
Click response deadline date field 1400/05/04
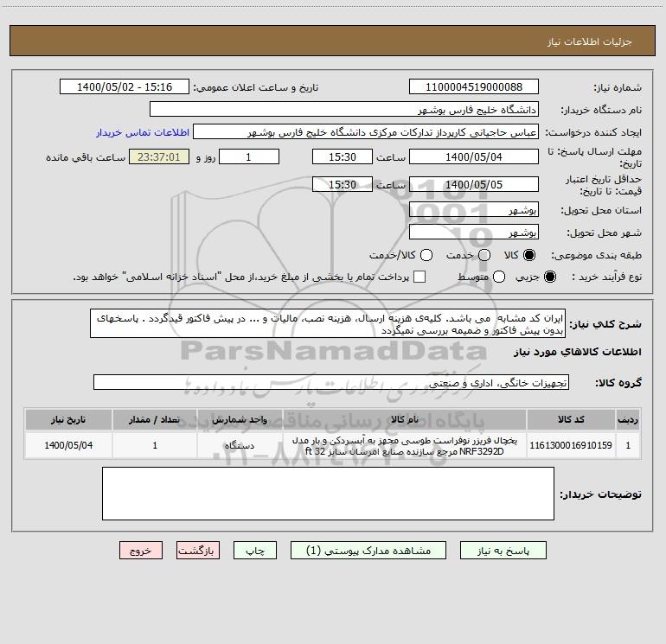pos(474,156)
